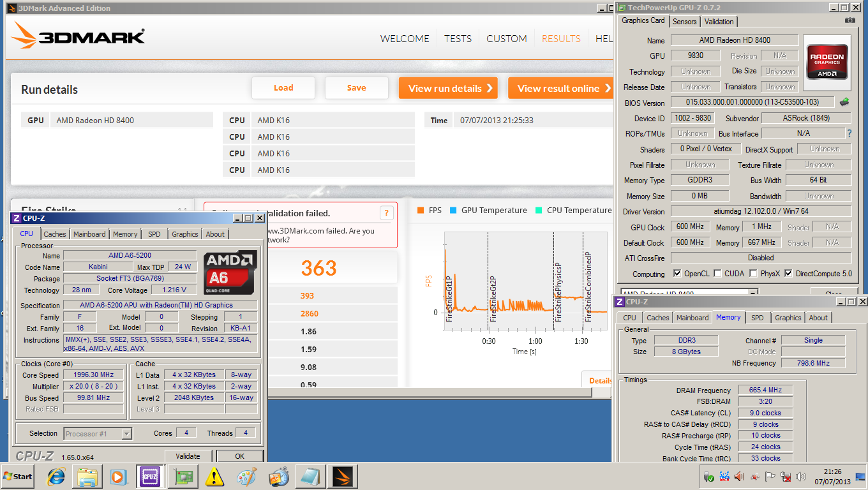This screenshot has width=868, height=490.
Task: Open the TESTS section in 3DMark
Action: coord(458,38)
